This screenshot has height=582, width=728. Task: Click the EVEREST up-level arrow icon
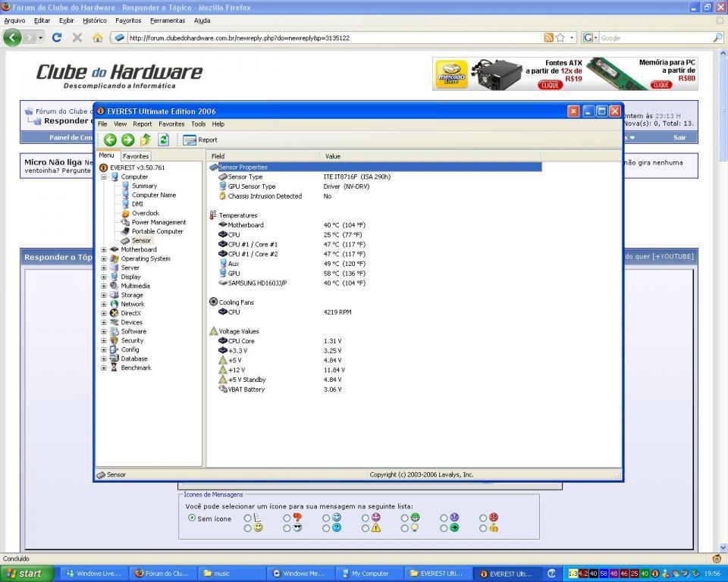pyautogui.click(x=146, y=139)
